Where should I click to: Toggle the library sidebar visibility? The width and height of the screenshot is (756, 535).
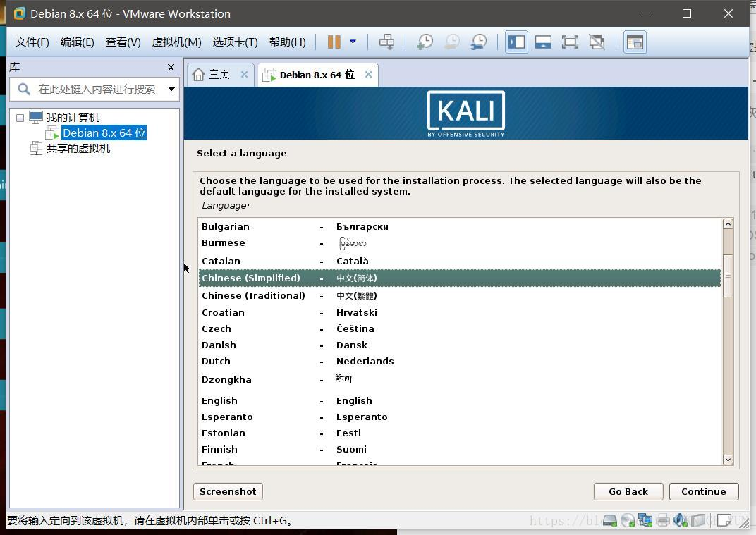click(x=516, y=42)
